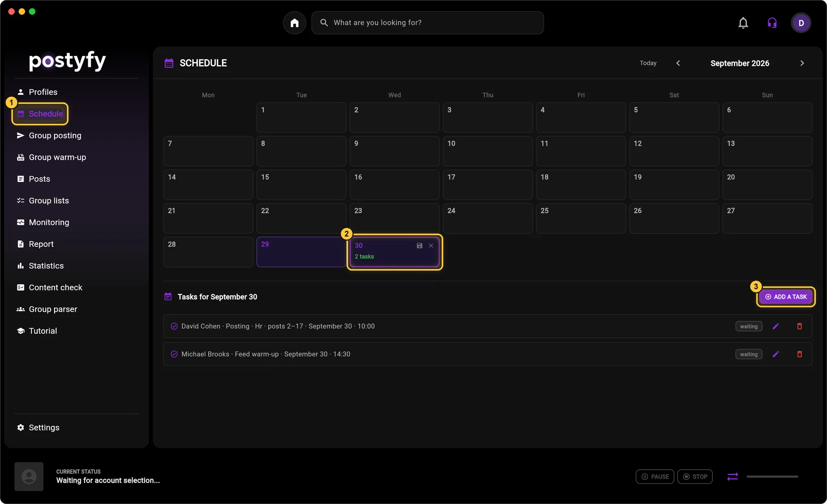Open Statistics in the sidebar
The image size is (827, 504).
(x=40, y=266)
